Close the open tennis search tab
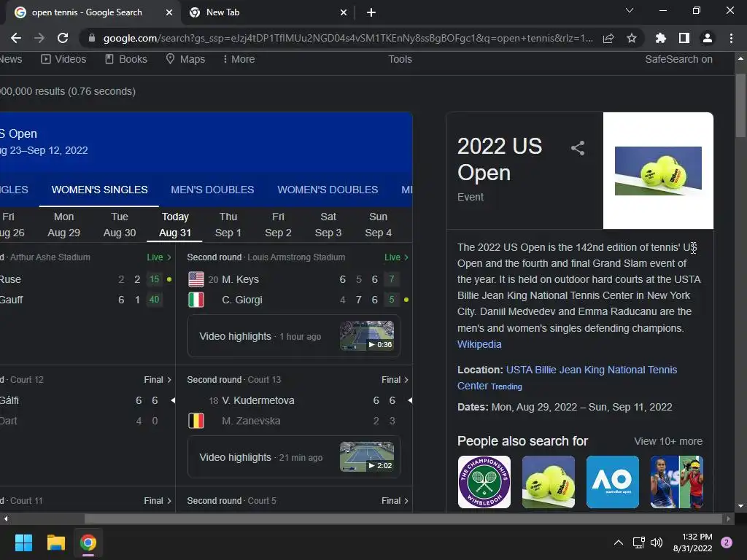The width and height of the screenshot is (747, 560). [169, 12]
